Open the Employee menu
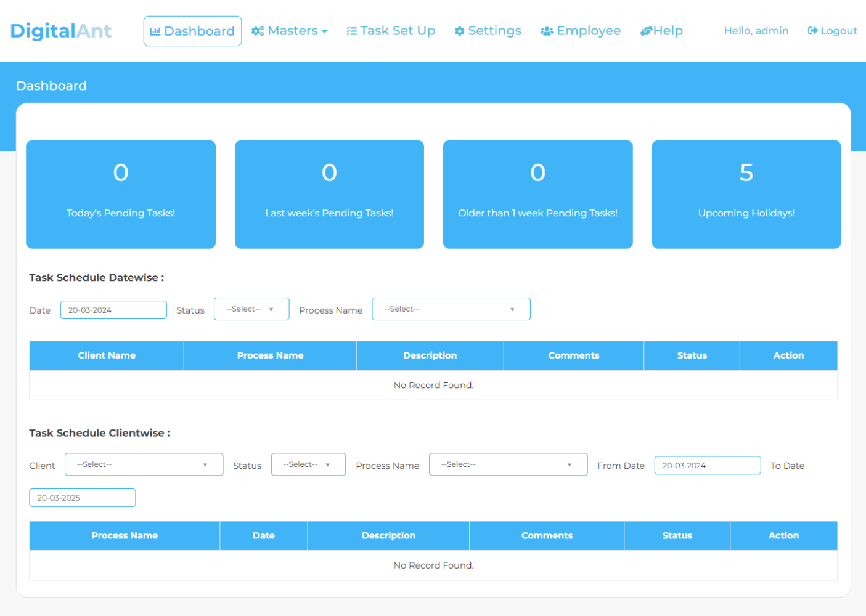Image resolution: width=866 pixels, height=616 pixels. click(580, 30)
